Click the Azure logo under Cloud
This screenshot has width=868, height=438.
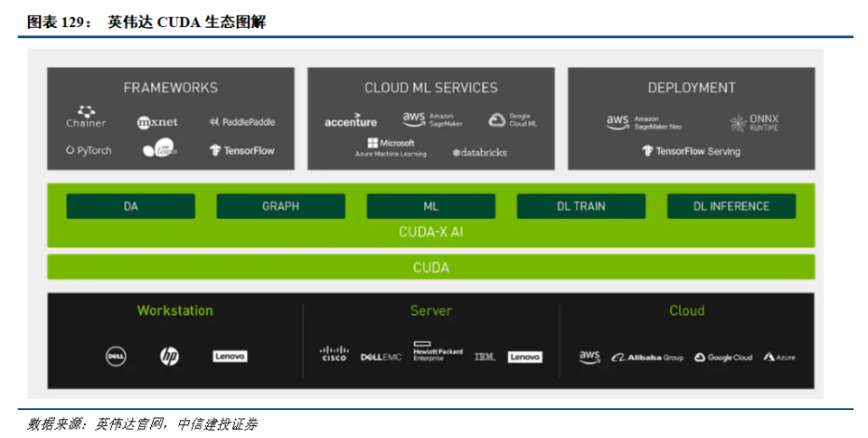779,357
